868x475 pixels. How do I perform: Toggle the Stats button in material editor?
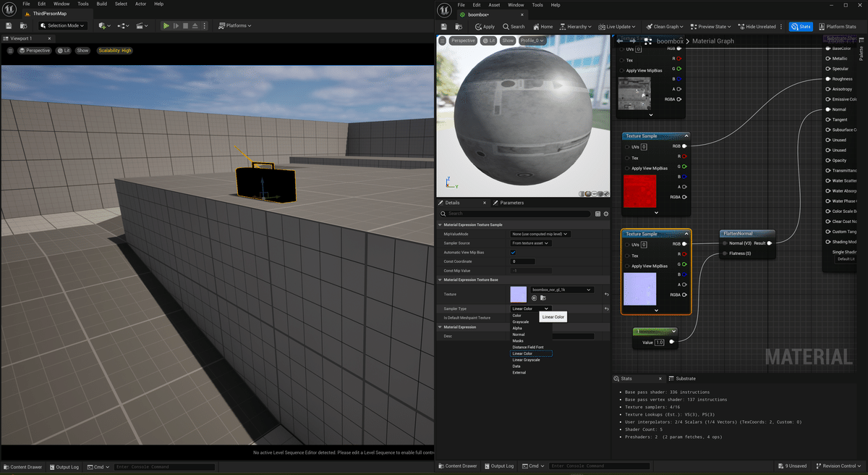pos(801,27)
